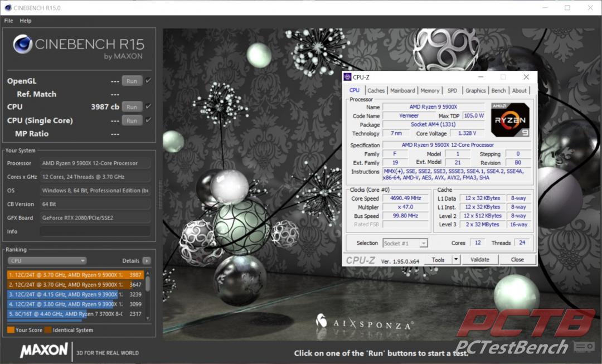Click the Info input field in Your System

point(95,231)
